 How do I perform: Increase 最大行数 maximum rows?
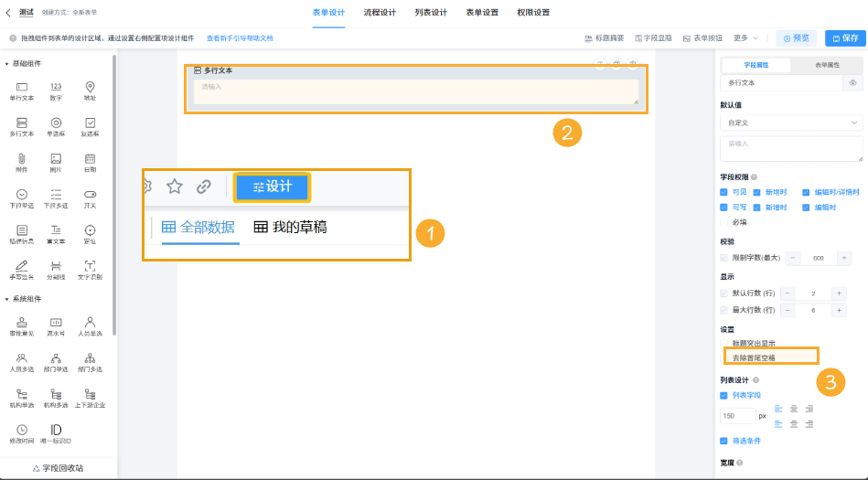[x=840, y=311]
